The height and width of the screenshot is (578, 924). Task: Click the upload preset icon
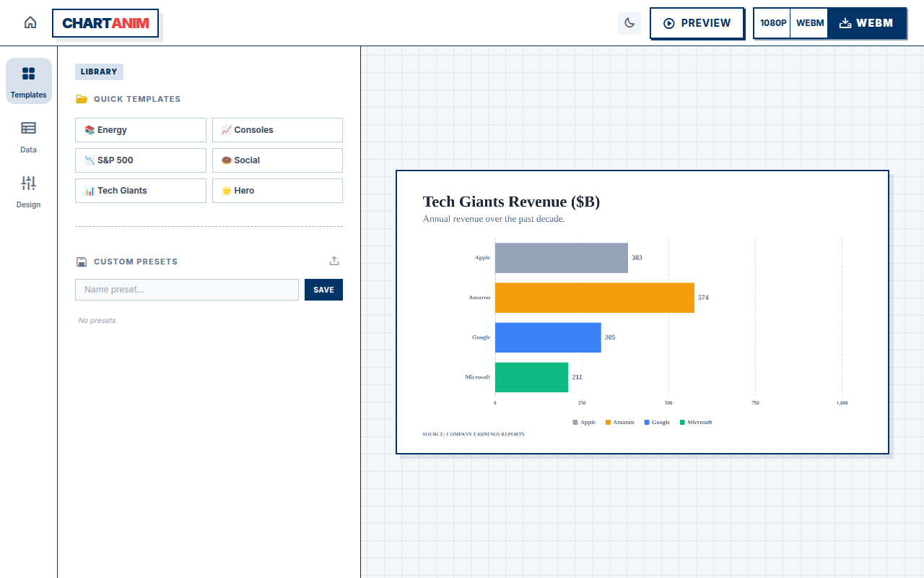(334, 261)
